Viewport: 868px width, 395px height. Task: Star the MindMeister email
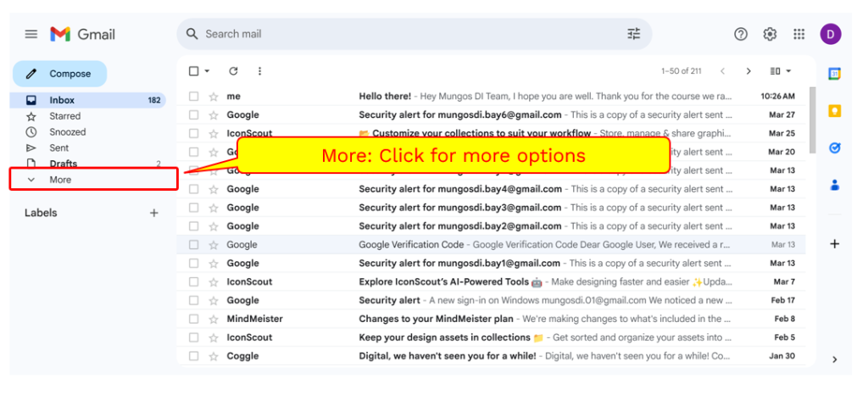pyautogui.click(x=214, y=319)
